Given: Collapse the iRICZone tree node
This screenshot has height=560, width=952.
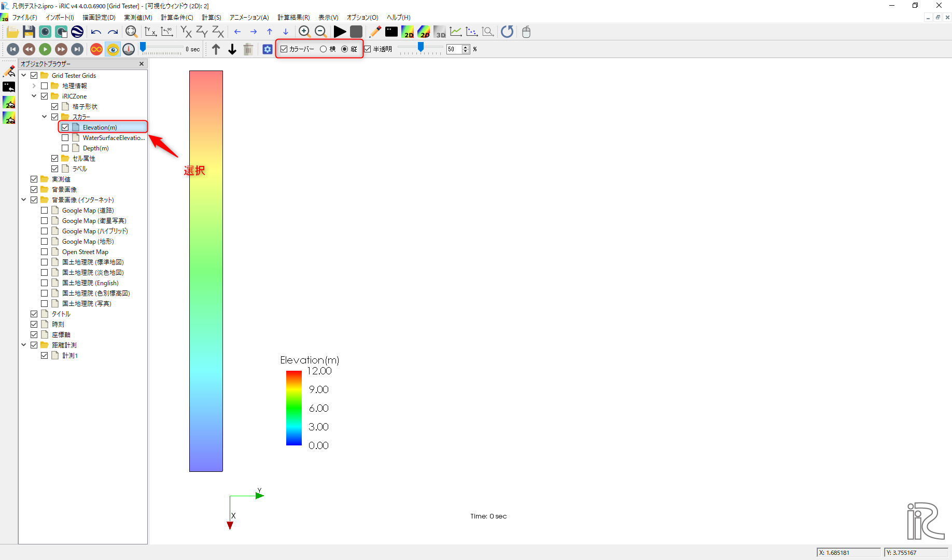Looking at the screenshot, I should [34, 96].
